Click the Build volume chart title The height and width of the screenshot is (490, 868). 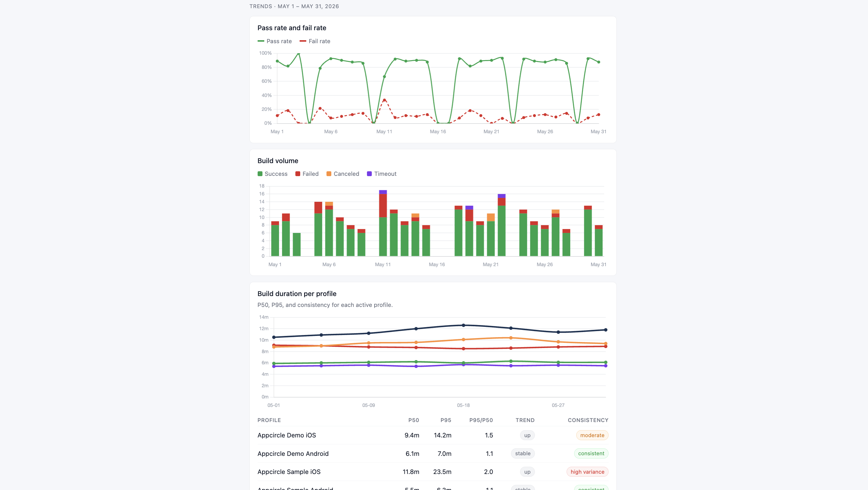coord(278,161)
